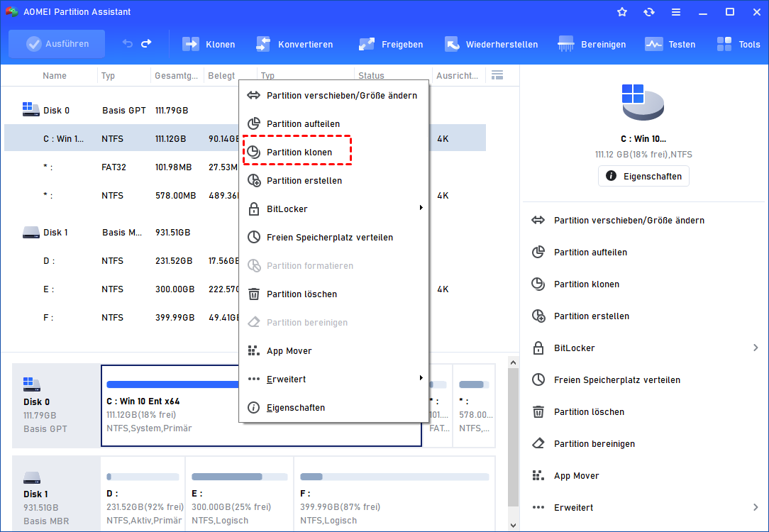Select the 578.00... partition block in Disk 0 map
Viewport: 769px width, 532px height.
click(x=475, y=406)
